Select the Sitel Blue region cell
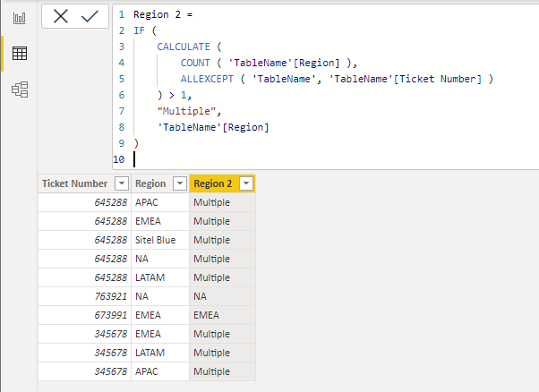The width and height of the screenshot is (539, 392). (160, 240)
